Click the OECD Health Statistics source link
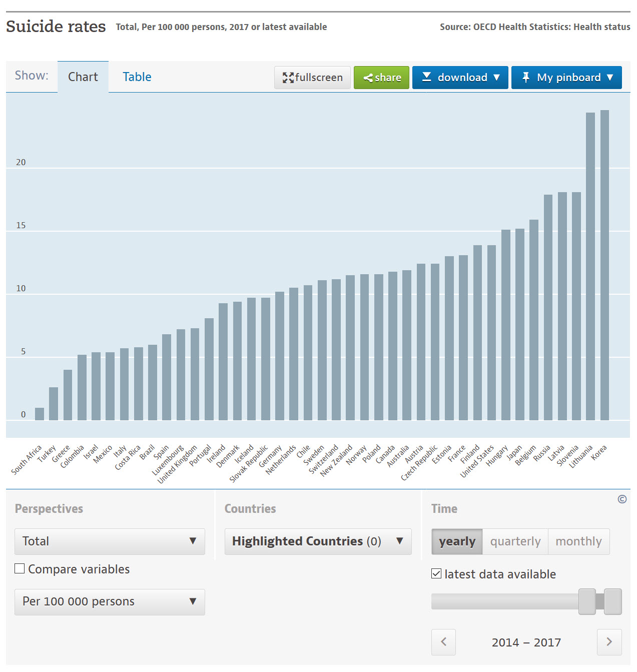Viewport: 637px width, 672px height. pos(535,27)
